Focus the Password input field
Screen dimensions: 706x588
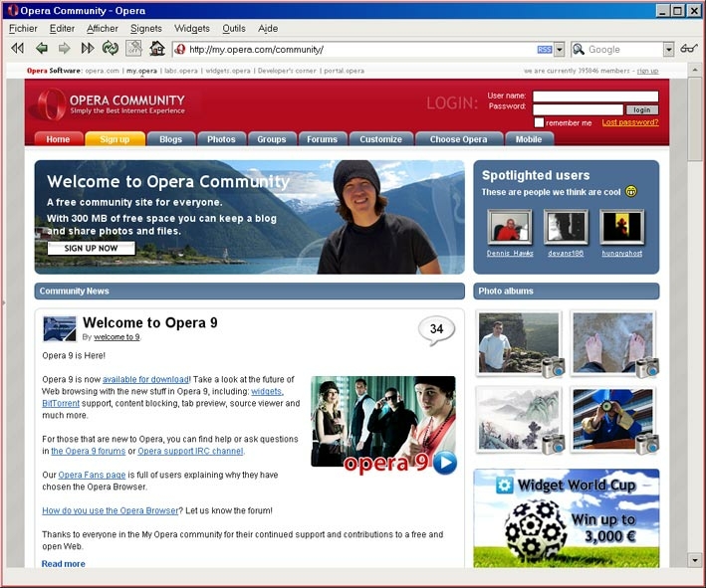pyautogui.click(x=578, y=109)
